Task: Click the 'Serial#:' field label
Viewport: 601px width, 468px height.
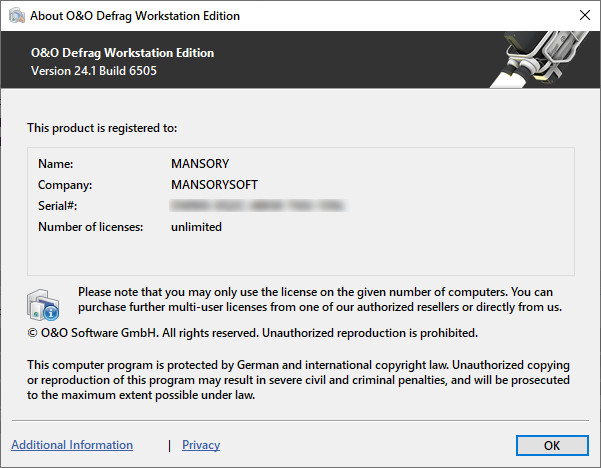Action: tap(58, 206)
